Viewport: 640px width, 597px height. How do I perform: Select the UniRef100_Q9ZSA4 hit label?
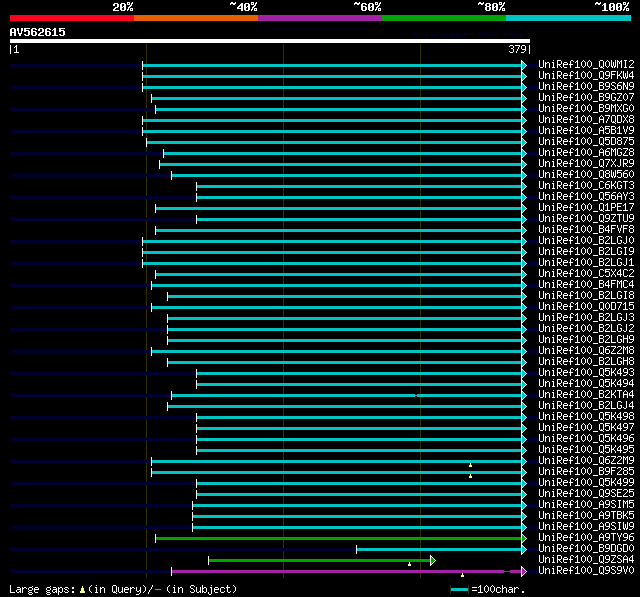(x=586, y=560)
